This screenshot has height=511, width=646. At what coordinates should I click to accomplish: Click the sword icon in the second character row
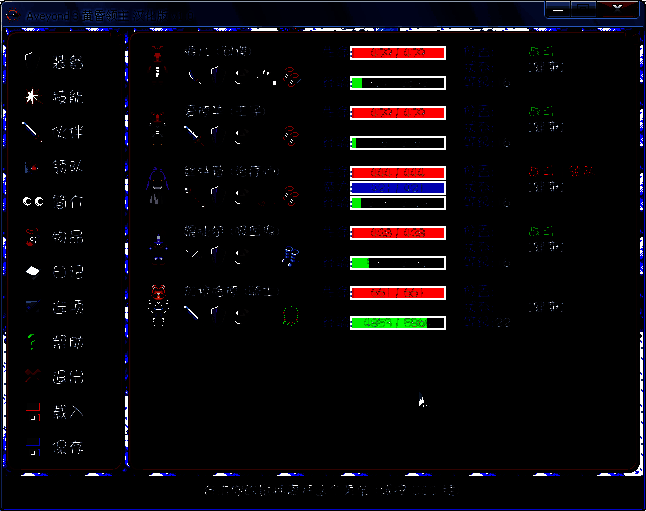point(192,133)
